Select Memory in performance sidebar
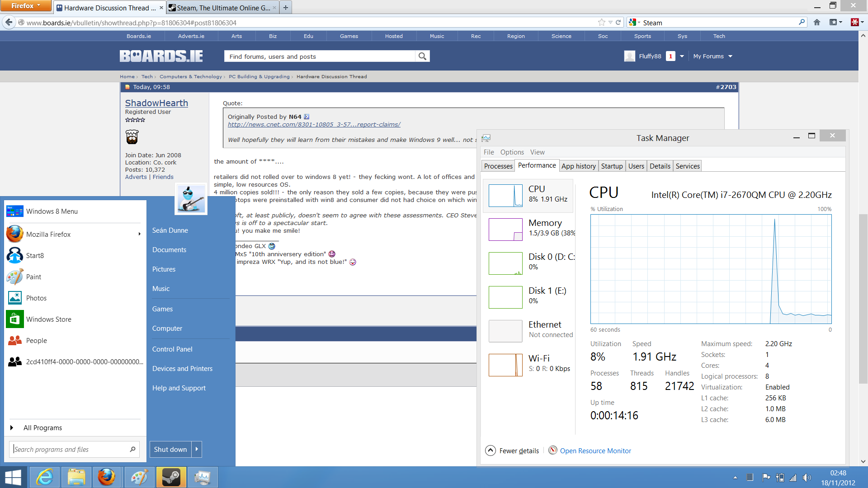Viewport: 868px width, 488px height. (x=529, y=229)
